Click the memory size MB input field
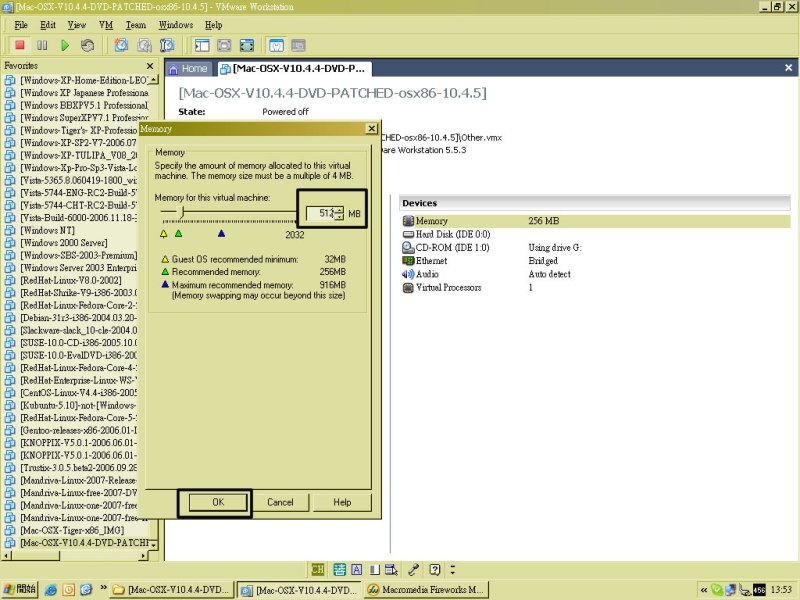This screenshot has width=800, height=600. [x=321, y=213]
